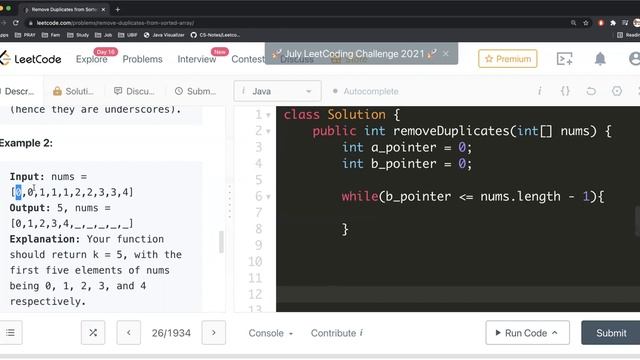Click the format code braces icon
The height and width of the screenshot is (360, 640).
[x=565, y=91]
